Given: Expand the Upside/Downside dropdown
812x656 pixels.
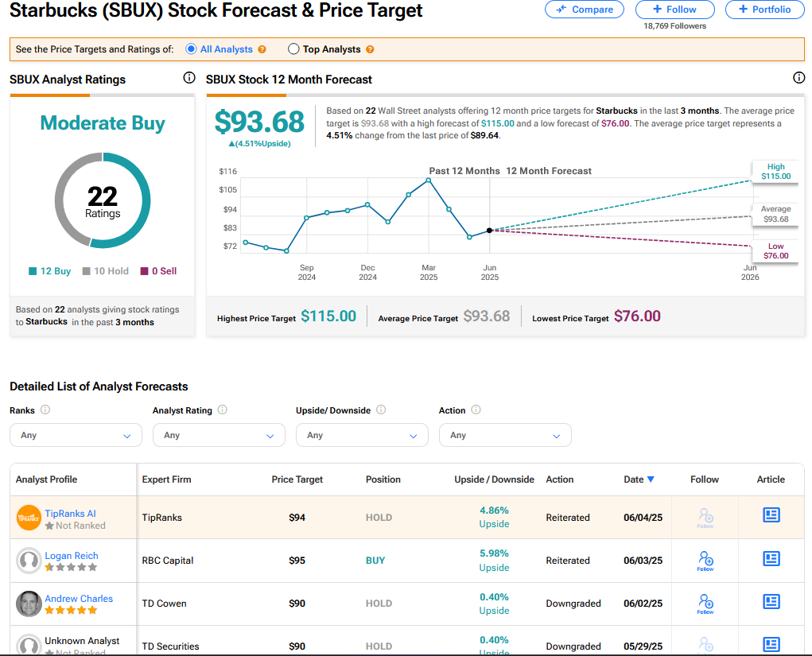Looking at the screenshot, I should [x=362, y=435].
